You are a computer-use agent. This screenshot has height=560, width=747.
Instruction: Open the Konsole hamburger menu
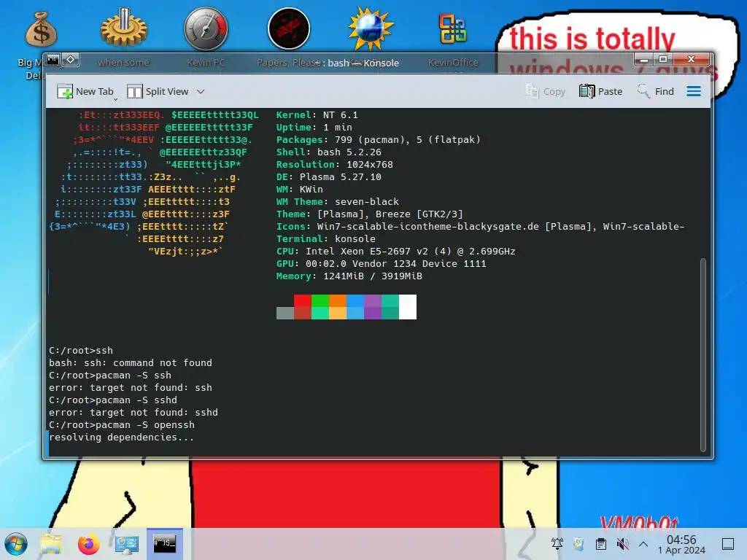click(x=694, y=91)
